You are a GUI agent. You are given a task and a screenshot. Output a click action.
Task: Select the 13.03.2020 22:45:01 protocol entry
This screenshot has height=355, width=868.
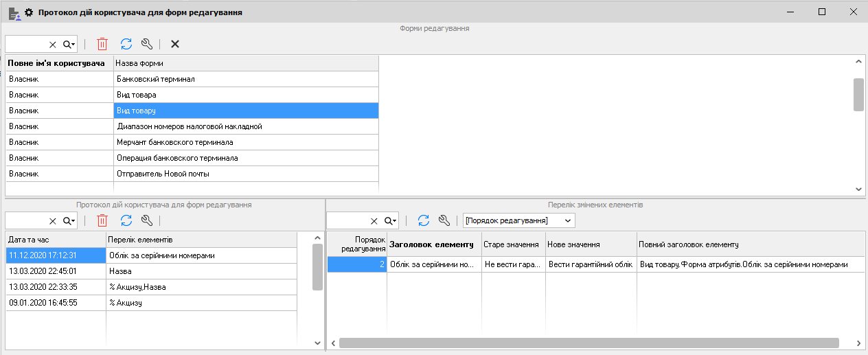55,271
